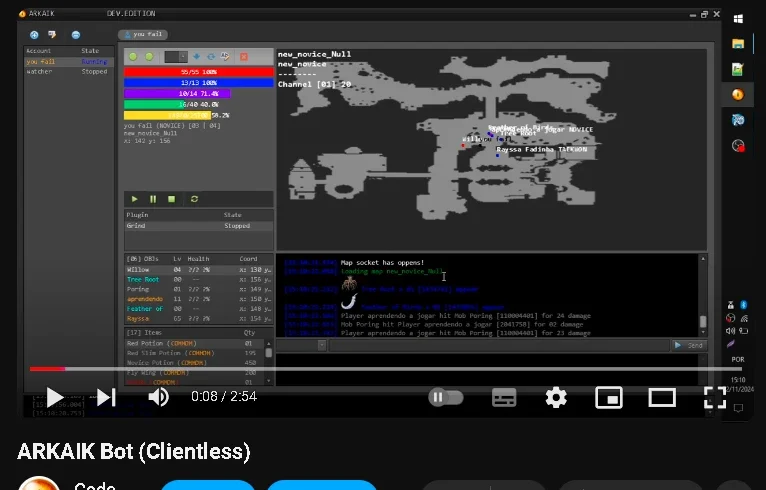This screenshot has height=490, width=766.
Task: Click the rename Ab pencil icon
Action: [225, 56]
